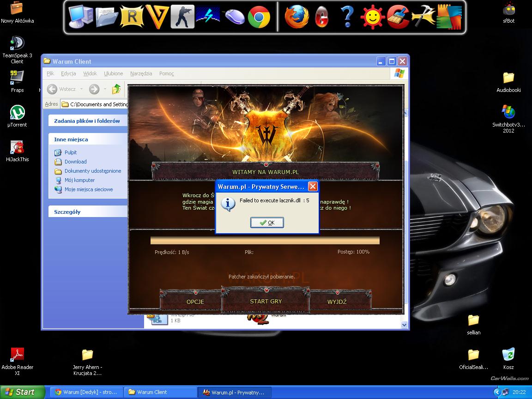Screen dimensions: 532x399
Task: Open the Edycja menu
Action: pyautogui.click(x=68, y=73)
